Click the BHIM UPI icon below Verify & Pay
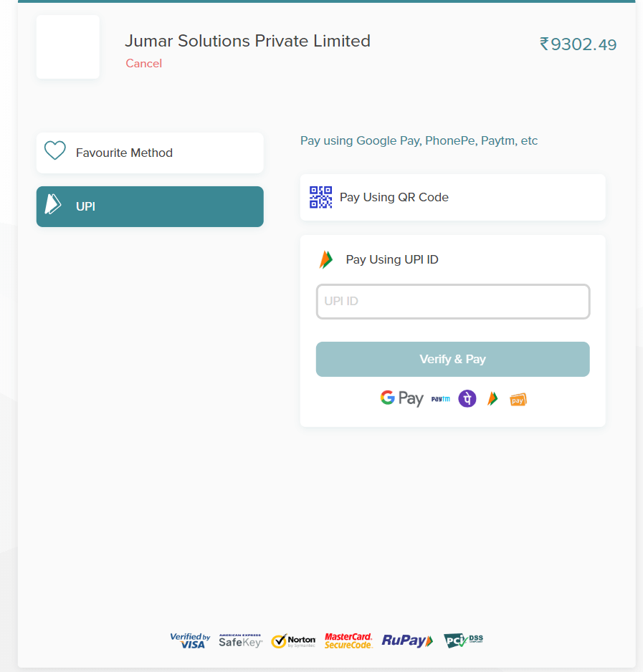 pos(492,398)
